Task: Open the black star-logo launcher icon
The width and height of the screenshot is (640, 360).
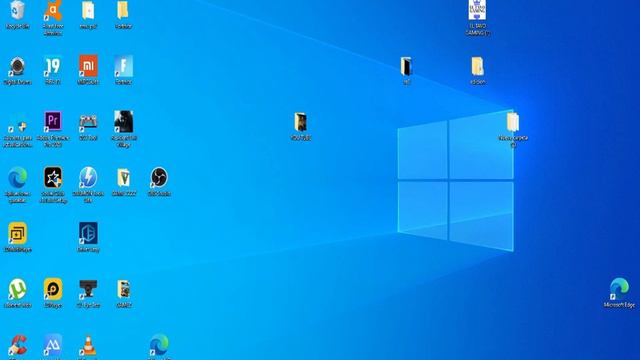Action: 53,178
